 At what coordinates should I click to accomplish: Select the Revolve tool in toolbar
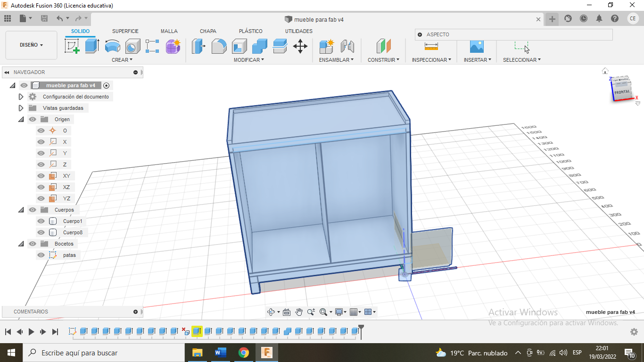tap(112, 46)
